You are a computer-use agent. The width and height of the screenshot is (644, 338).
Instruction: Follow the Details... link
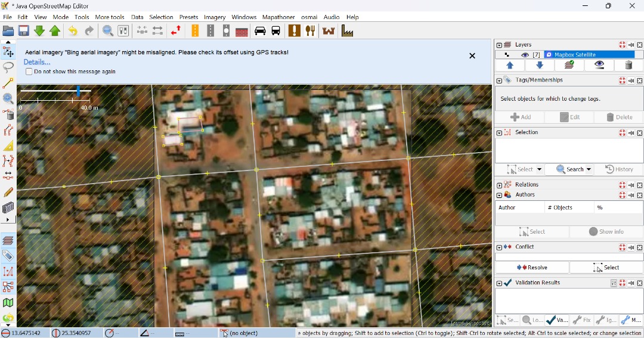37,62
